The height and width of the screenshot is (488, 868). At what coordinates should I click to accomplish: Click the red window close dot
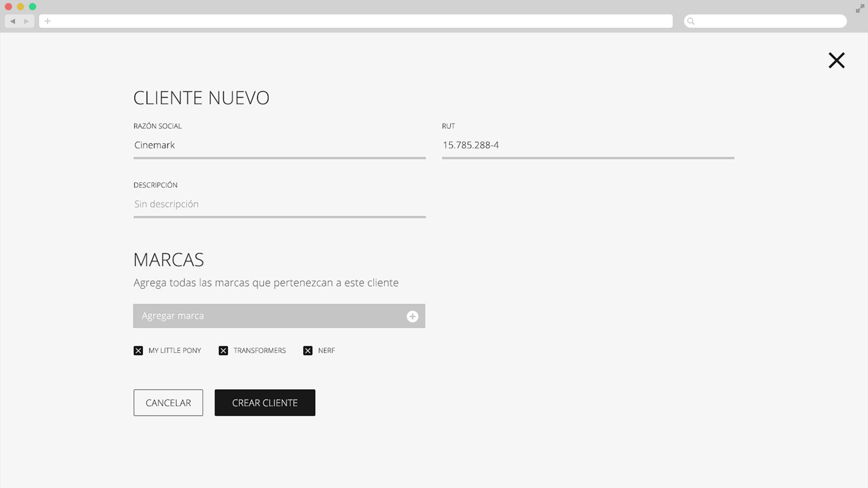(8, 7)
